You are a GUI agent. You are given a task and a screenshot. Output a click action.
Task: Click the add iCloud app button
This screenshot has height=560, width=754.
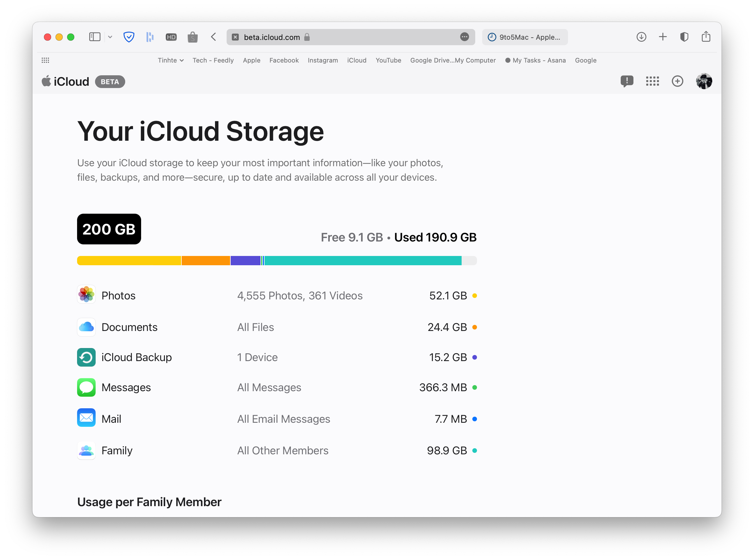677,82
